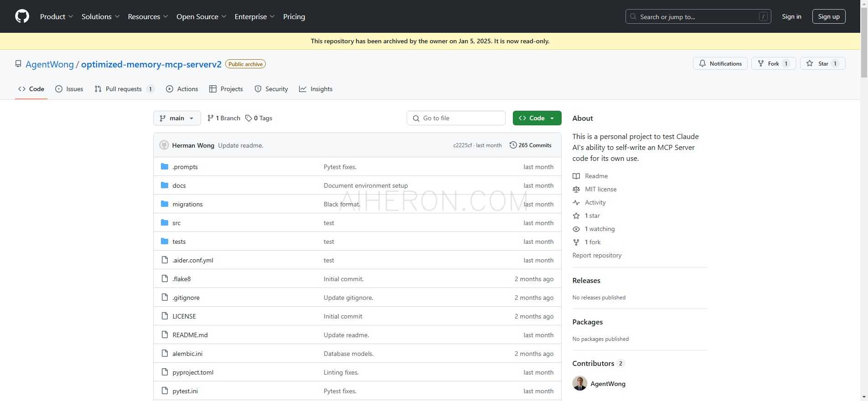Select the .flake8 file icon
This screenshot has height=401, width=868.
[165, 279]
